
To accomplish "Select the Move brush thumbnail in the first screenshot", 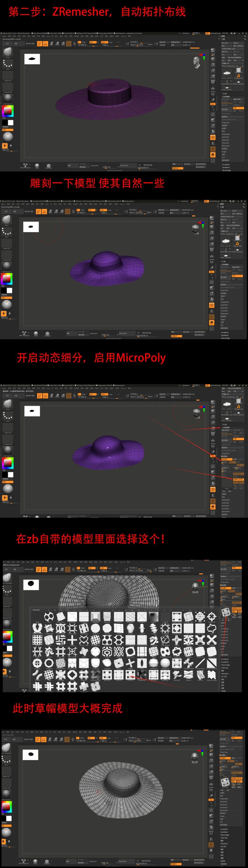I will tap(7, 52).
